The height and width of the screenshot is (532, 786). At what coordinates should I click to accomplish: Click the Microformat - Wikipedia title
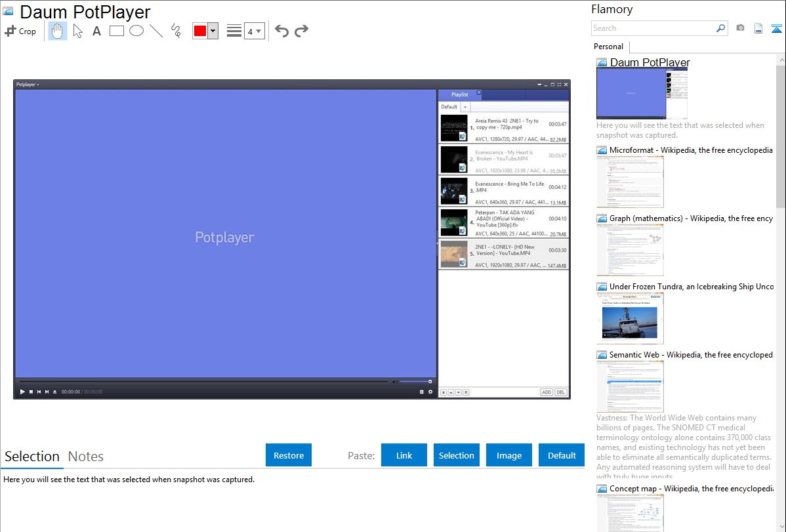[691, 150]
